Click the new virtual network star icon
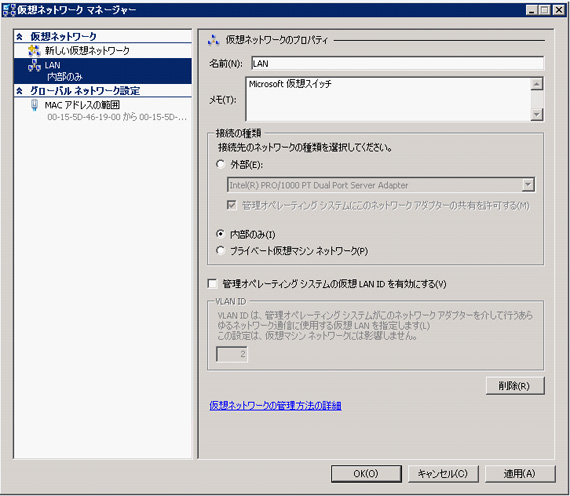Image resolution: width=570 pixels, height=496 pixels. coord(34,51)
